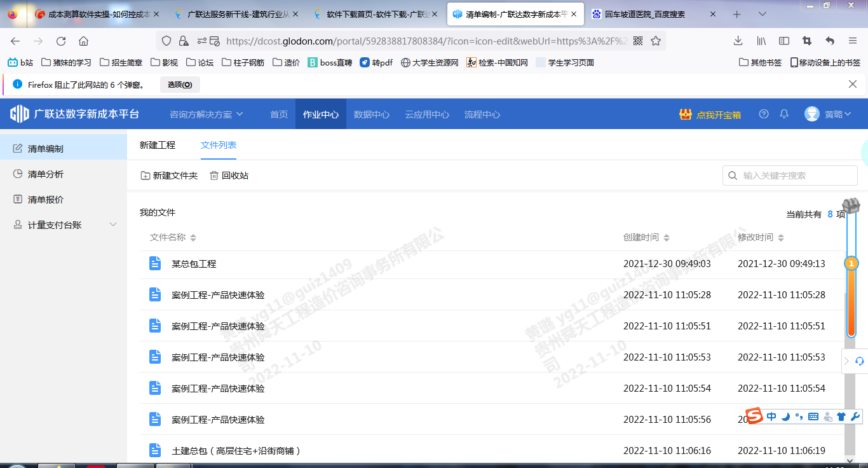Click the file icon for 某总包工程
Screen dimensions: 868x468
pyautogui.click(x=155, y=263)
